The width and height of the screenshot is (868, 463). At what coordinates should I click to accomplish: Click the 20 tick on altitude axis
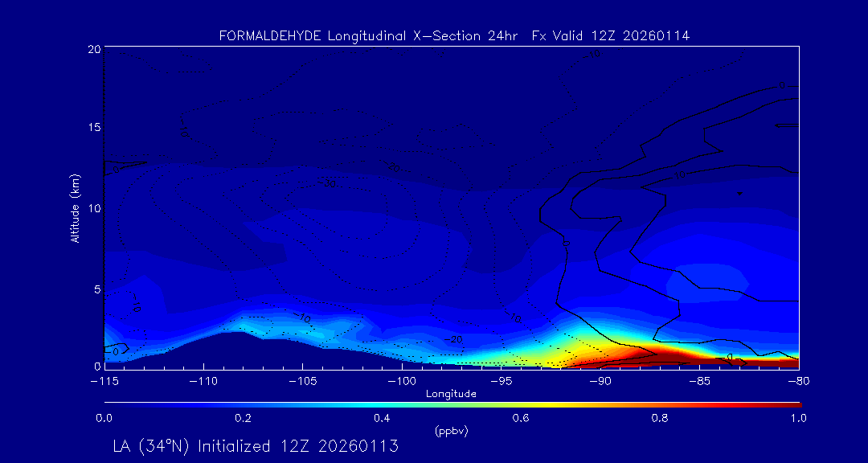(x=93, y=49)
